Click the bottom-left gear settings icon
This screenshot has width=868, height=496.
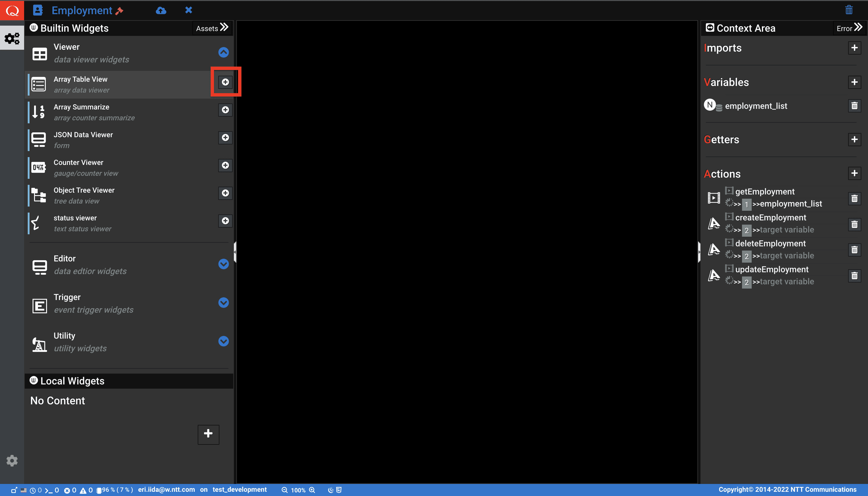tap(12, 461)
